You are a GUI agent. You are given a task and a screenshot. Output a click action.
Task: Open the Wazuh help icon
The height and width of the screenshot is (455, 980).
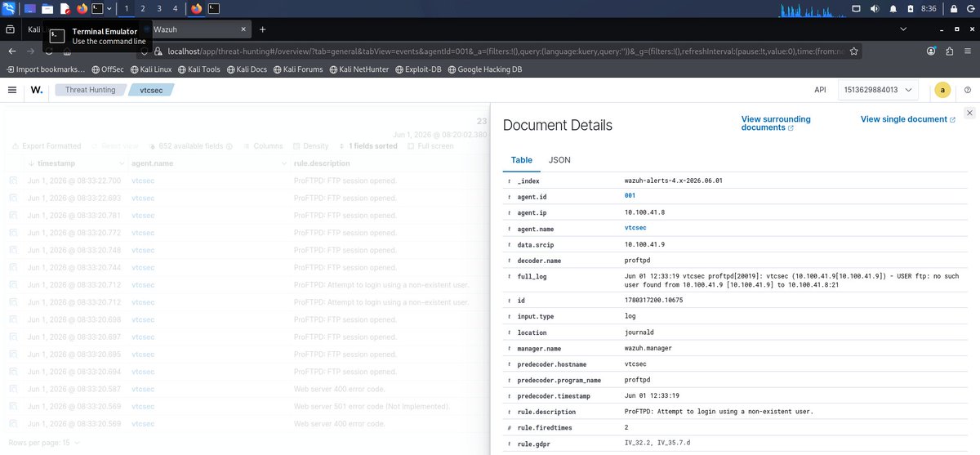[x=968, y=90]
